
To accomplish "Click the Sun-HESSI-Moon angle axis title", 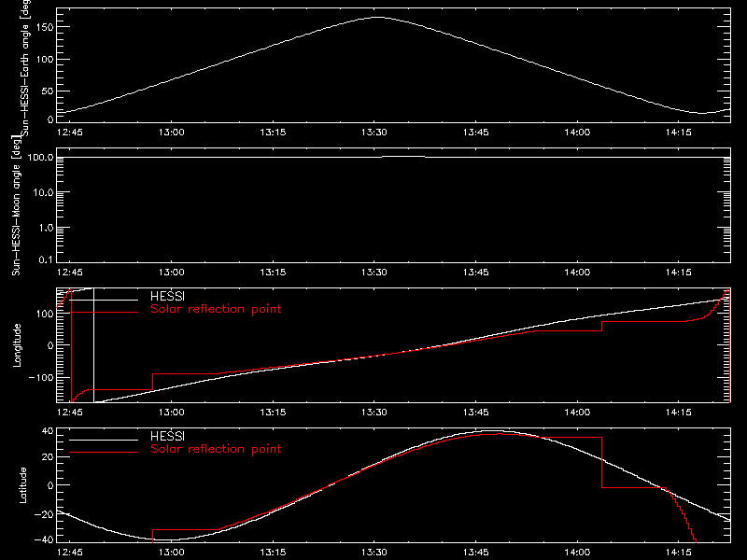I will click(16, 205).
